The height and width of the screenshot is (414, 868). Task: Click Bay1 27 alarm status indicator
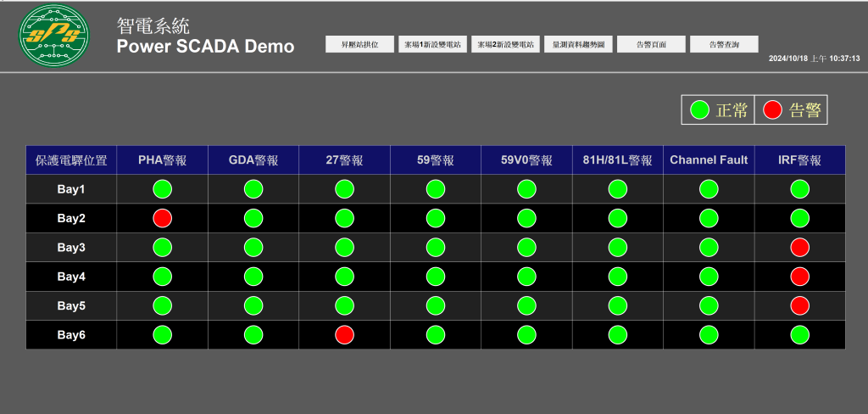pyautogui.click(x=344, y=189)
